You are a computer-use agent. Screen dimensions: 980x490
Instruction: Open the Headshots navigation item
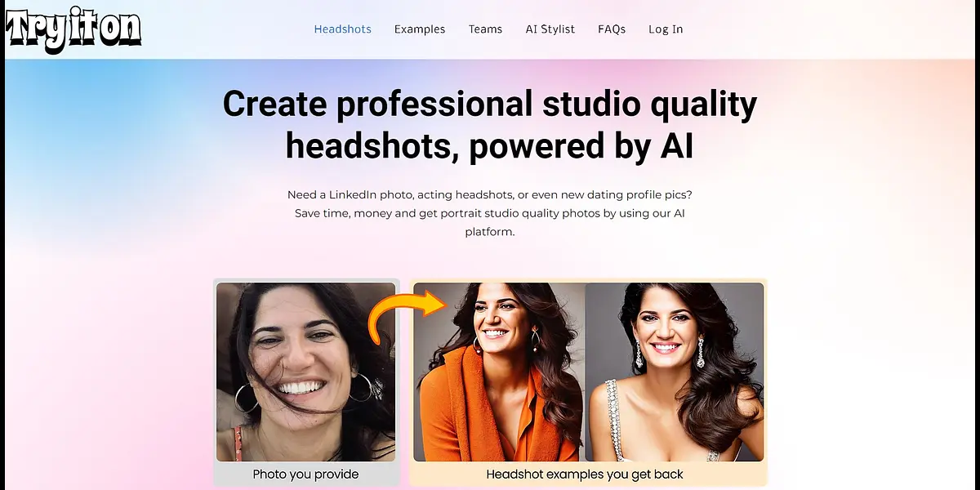point(343,29)
